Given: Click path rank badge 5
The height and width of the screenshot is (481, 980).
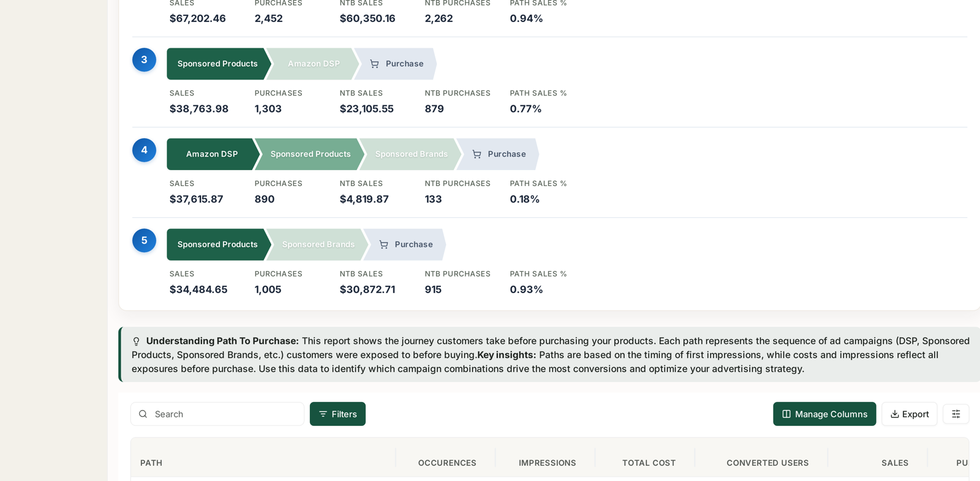Looking at the screenshot, I should 144,240.
